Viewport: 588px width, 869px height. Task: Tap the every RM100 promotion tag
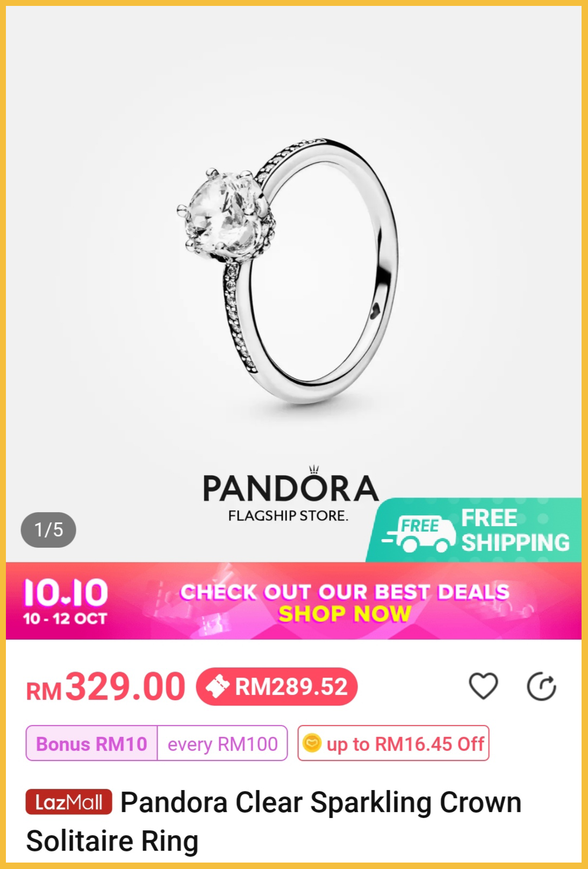(x=223, y=744)
